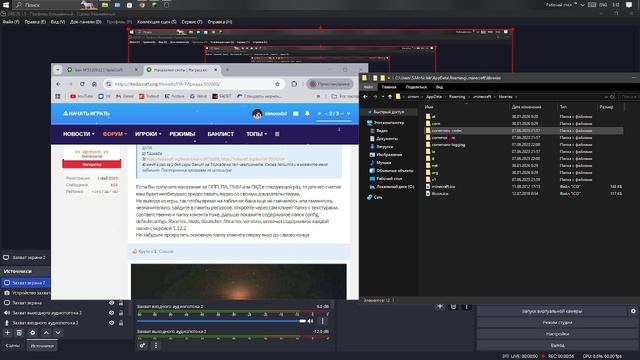Open three-dot menu beside the input audio volume
The image size is (640, 360).
coord(322,321)
